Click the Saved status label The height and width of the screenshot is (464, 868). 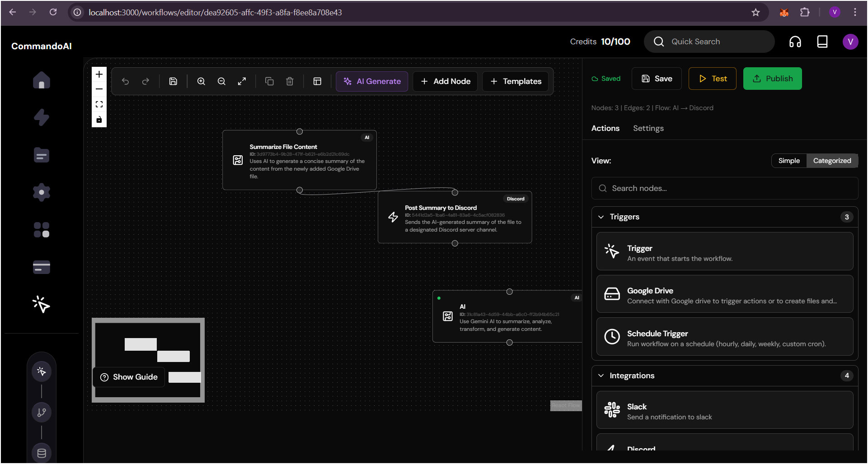606,79
